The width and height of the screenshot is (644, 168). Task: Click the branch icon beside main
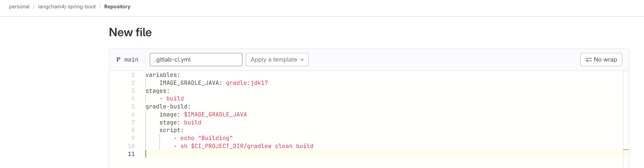[x=118, y=60]
